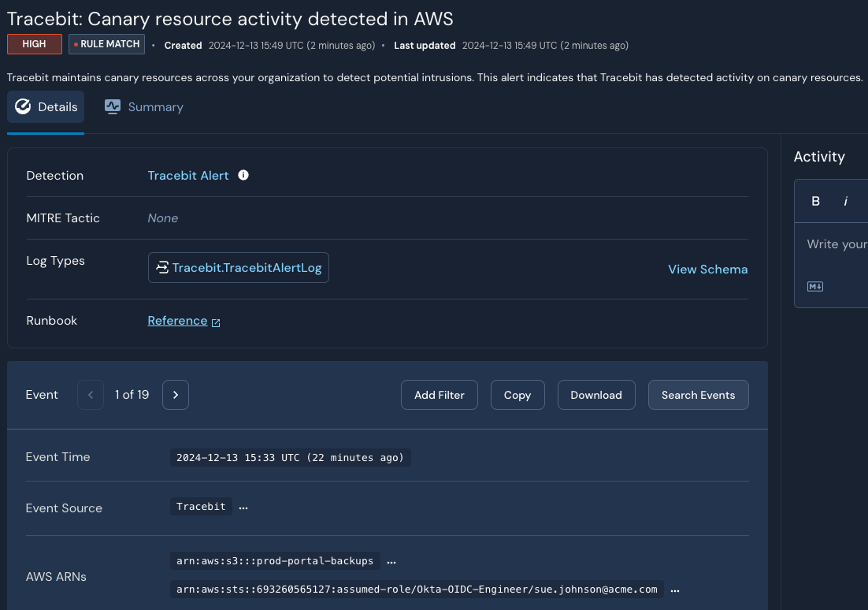Click the external link icon next to Reference
This screenshot has width=868, height=610.
tap(216, 322)
